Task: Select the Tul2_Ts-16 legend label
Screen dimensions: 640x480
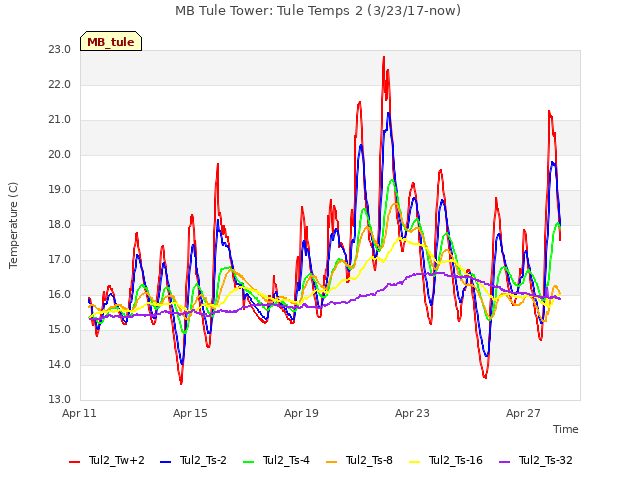Action: (456, 460)
